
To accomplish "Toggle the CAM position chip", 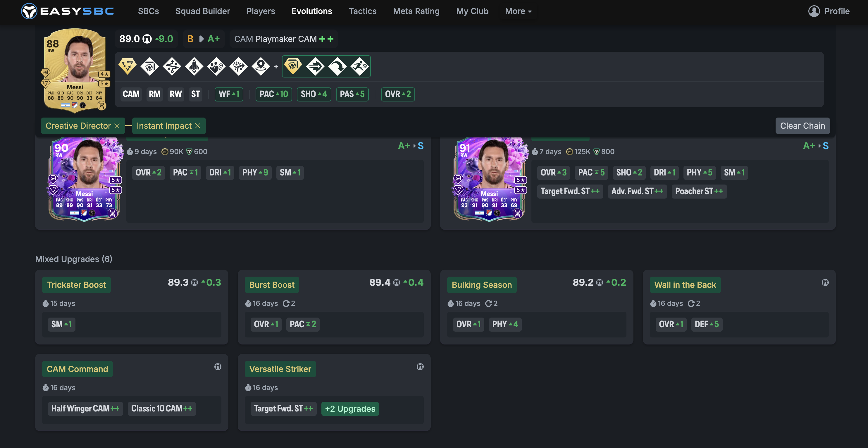I will coord(131,94).
